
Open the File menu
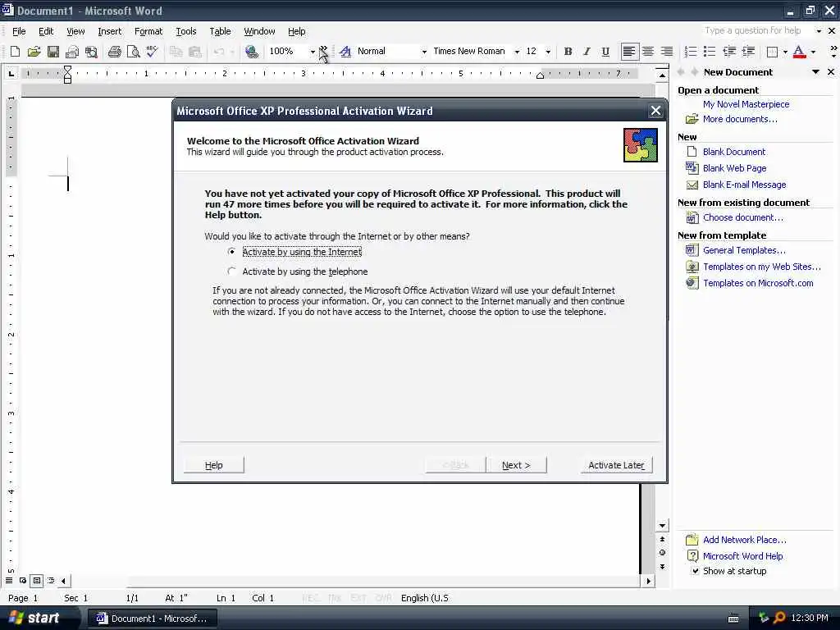tap(19, 31)
